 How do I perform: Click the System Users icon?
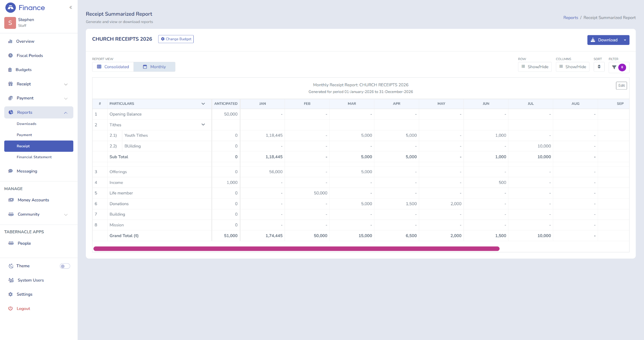tap(11, 280)
